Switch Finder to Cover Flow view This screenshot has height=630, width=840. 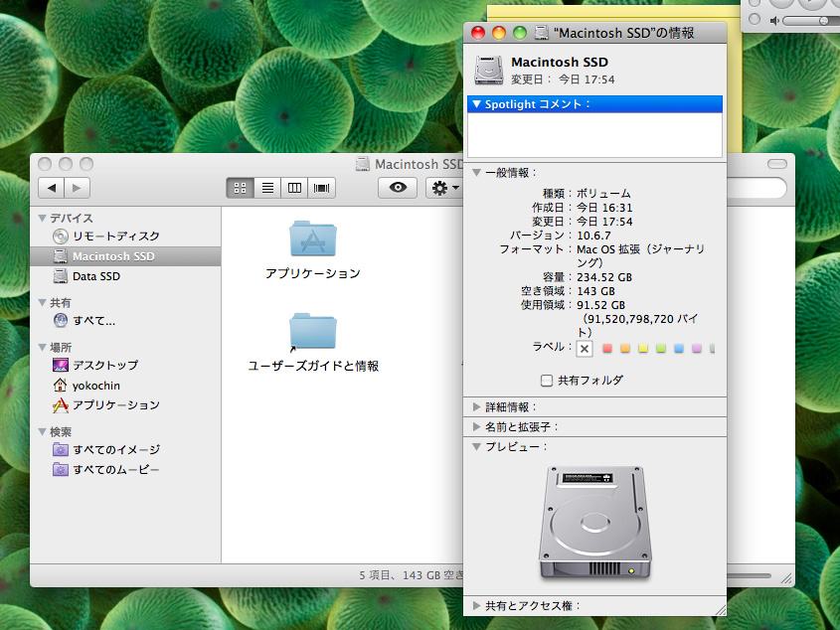[x=321, y=188]
